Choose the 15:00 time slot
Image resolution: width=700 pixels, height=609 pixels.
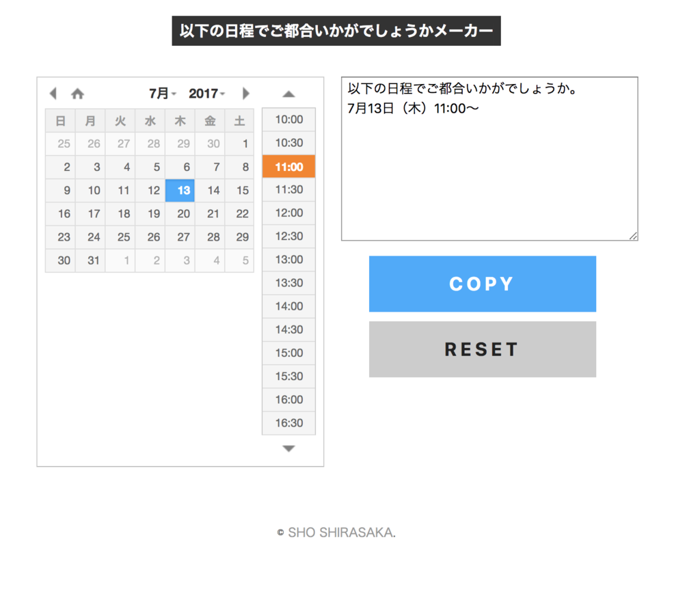pos(289,353)
